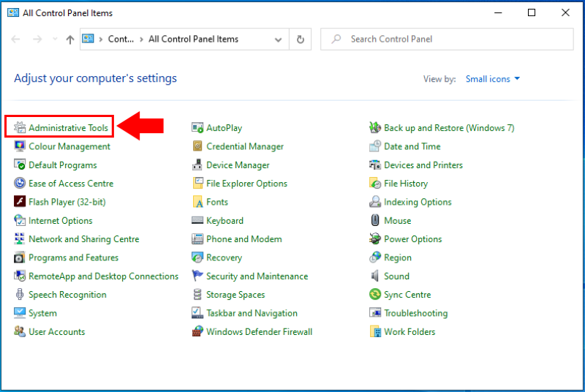Click the Sound speaker icon
The image size is (585, 392).
(x=375, y=276)
